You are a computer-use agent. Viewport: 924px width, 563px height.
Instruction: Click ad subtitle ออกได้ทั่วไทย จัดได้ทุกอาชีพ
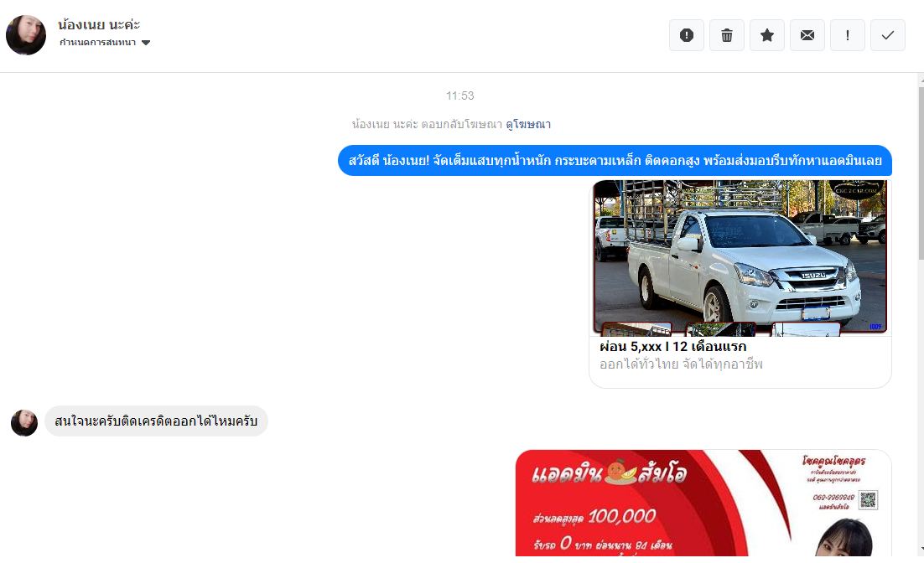681,364
